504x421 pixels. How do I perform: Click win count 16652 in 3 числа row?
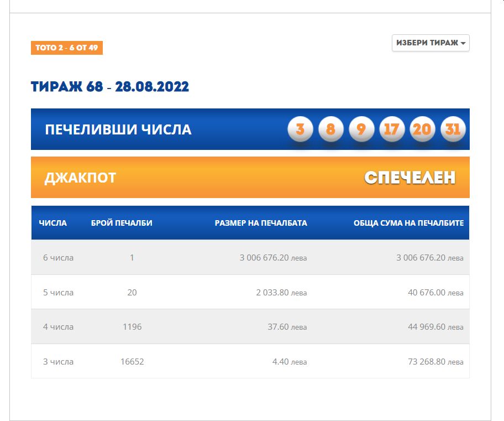[132, 362]
